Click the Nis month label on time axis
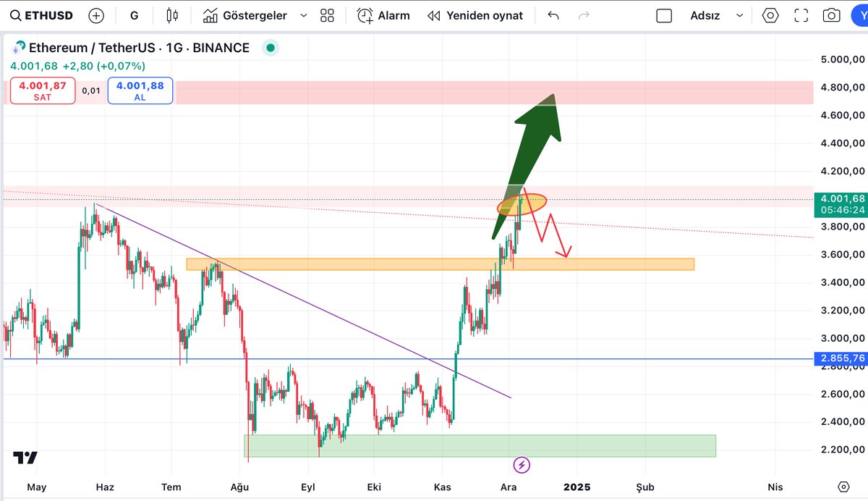This screenshot has width=868, height=501. point(775,487)
